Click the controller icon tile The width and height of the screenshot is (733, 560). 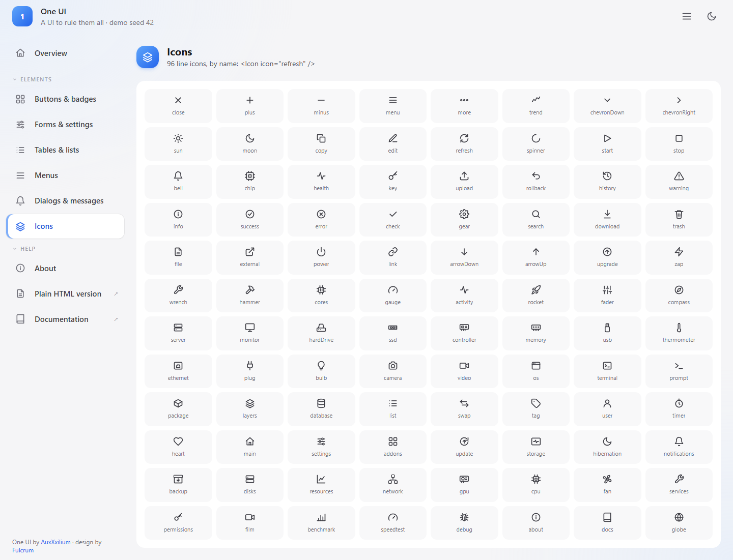click(x=464, y=333)
